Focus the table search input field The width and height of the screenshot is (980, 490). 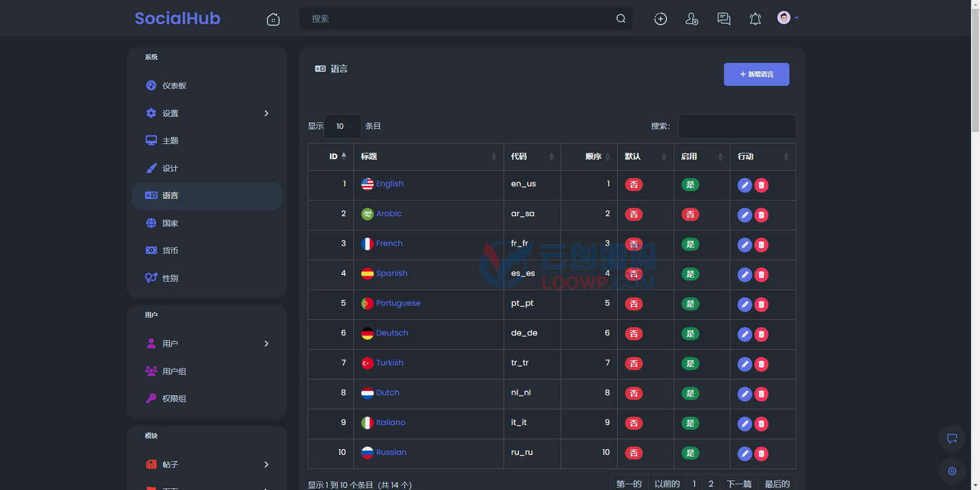click(x=737, y=126)
